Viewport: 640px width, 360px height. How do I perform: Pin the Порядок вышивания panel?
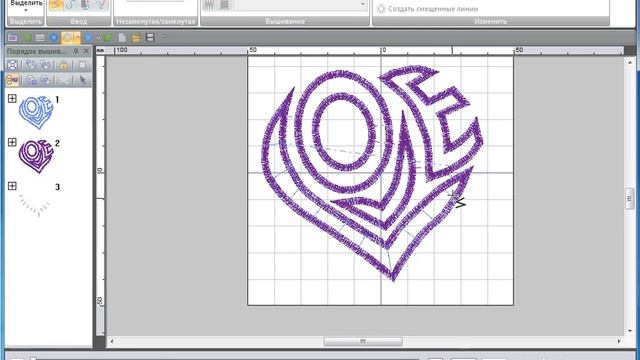pos(76,51)
